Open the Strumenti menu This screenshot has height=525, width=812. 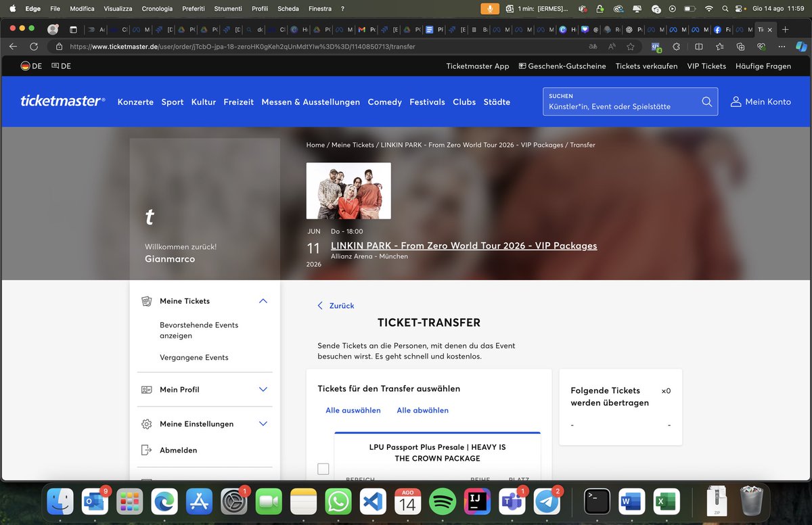(x=228, y=9)
